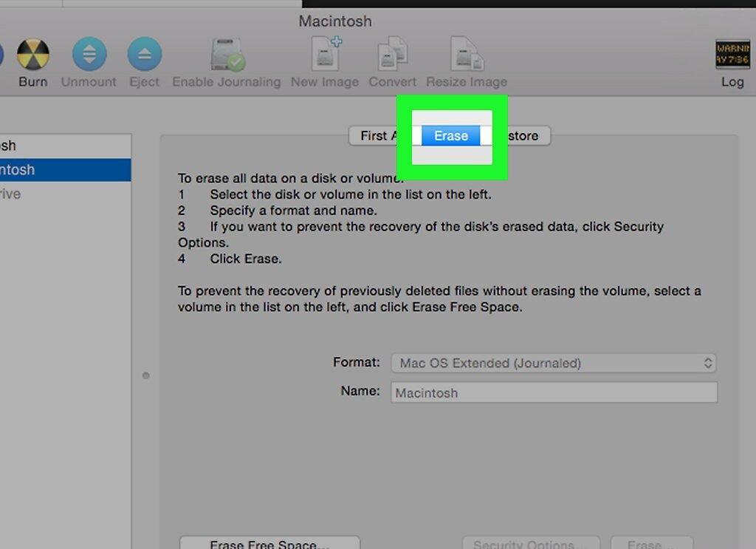Select the top disk entry in the sidebar
Image resolution: width=756 pixels, height=549 pixels.
[65, 146]
